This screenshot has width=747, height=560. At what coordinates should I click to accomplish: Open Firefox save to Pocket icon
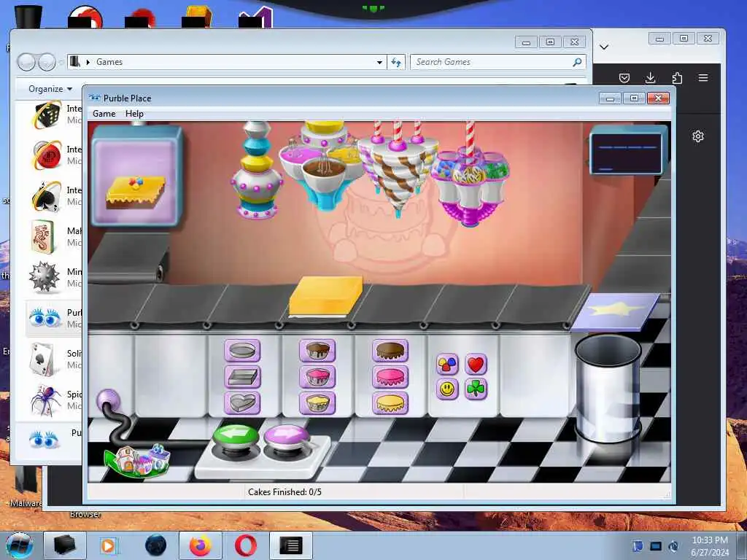pos(624,77)
